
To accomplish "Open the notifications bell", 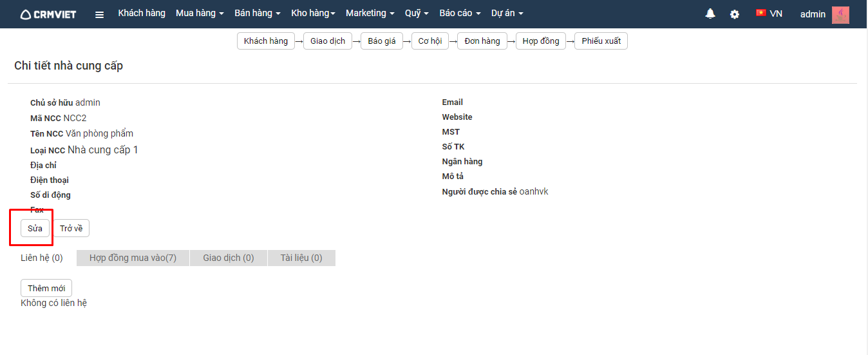I will [x=710, y=14].
